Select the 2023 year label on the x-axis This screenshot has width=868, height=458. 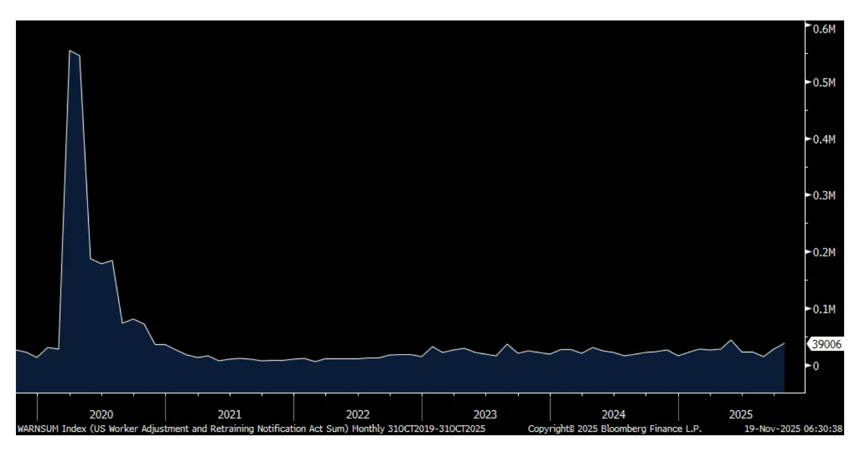tap(485, 414)
